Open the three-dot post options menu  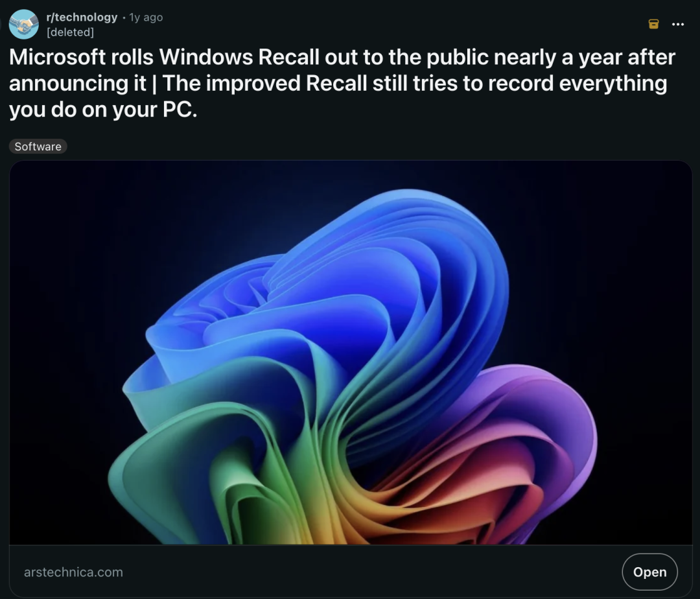[678, 24]
